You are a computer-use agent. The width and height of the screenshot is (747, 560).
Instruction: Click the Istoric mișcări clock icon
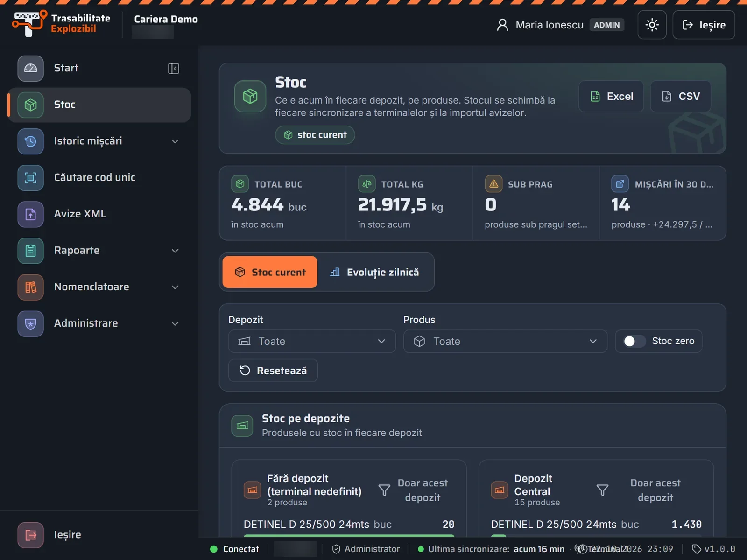(x=31, y=141)
